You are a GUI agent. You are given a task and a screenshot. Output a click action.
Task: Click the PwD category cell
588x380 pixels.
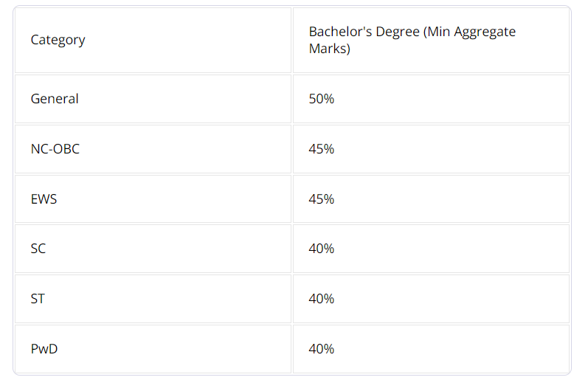153,349
